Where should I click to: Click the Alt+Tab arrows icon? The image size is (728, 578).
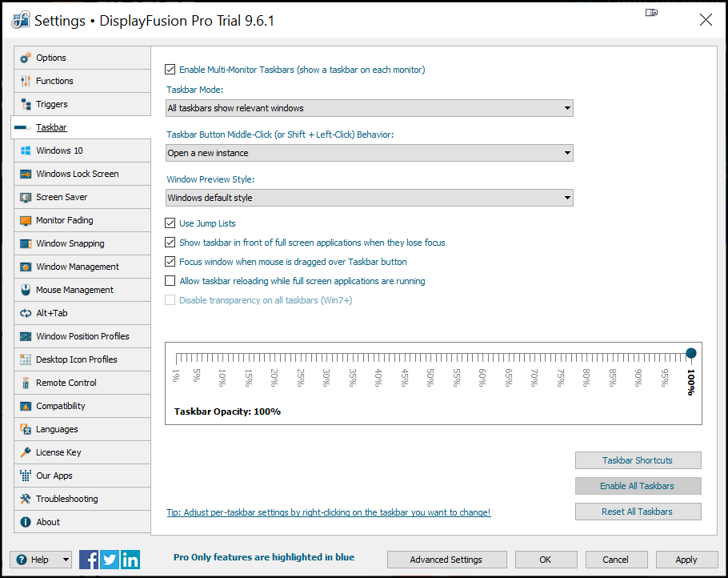[x=26, y=313]
